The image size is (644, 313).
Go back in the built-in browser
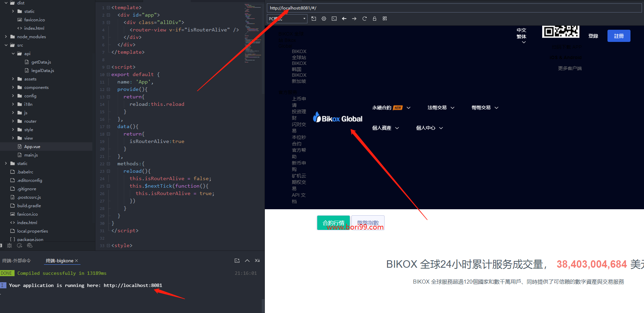[x=344, y=19]
